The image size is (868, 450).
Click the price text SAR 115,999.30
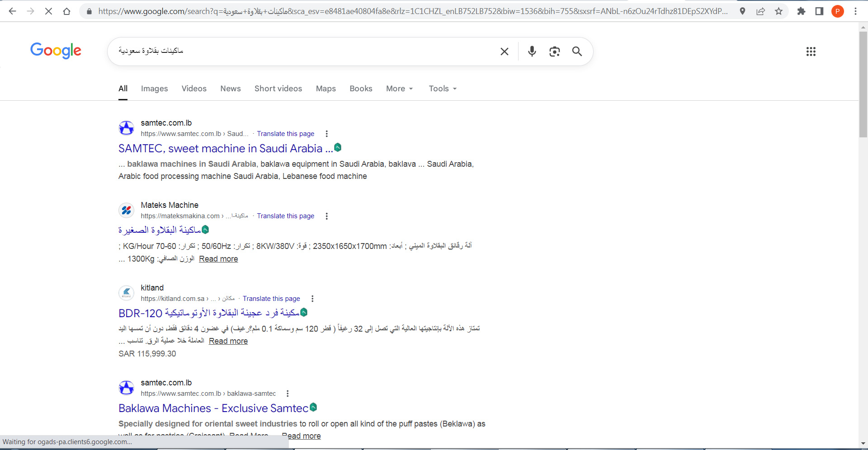click(x=147, y=354)
